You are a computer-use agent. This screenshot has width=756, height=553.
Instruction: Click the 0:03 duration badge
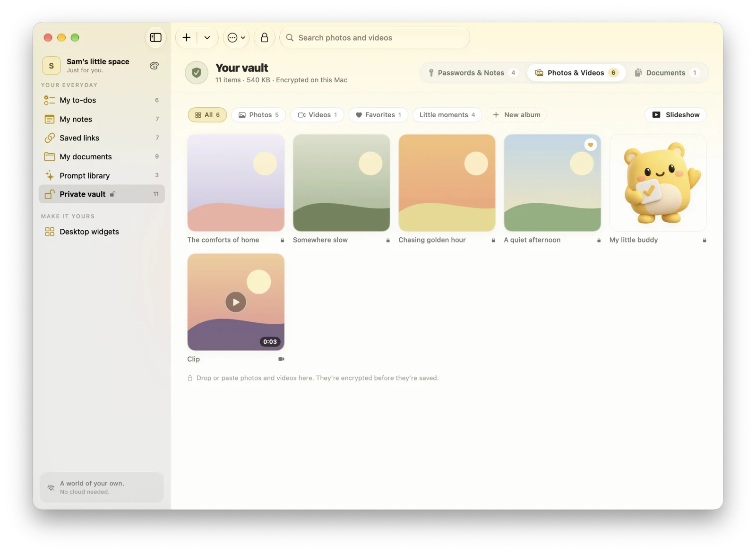click(270, 342)
